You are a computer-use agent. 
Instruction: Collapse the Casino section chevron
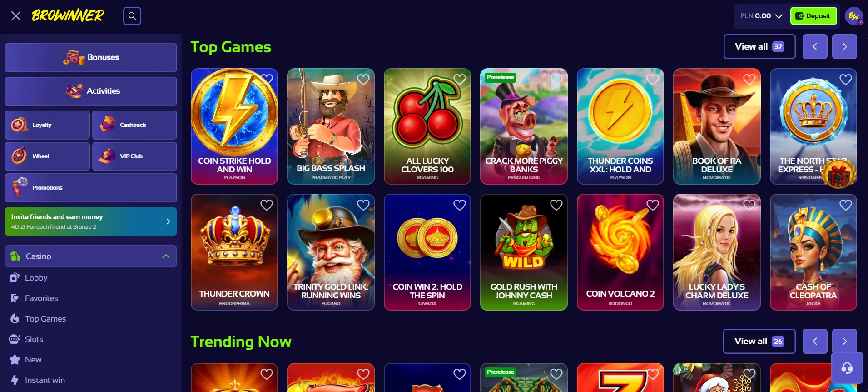pyautogui.click(x=166, y=256)
